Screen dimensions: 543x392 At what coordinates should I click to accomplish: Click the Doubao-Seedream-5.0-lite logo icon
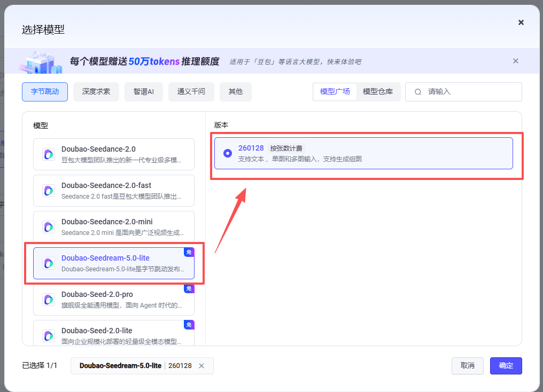pos(49,263)
